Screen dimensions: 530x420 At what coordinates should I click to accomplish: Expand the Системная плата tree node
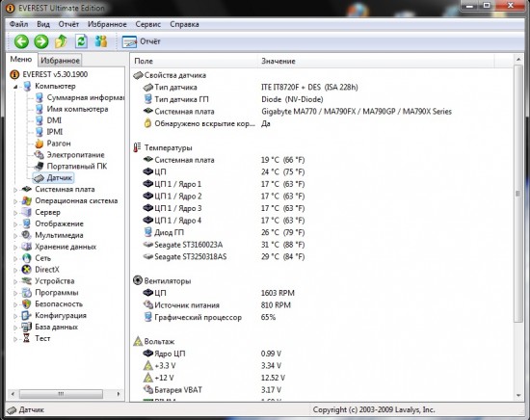click(x=15, y=190)
